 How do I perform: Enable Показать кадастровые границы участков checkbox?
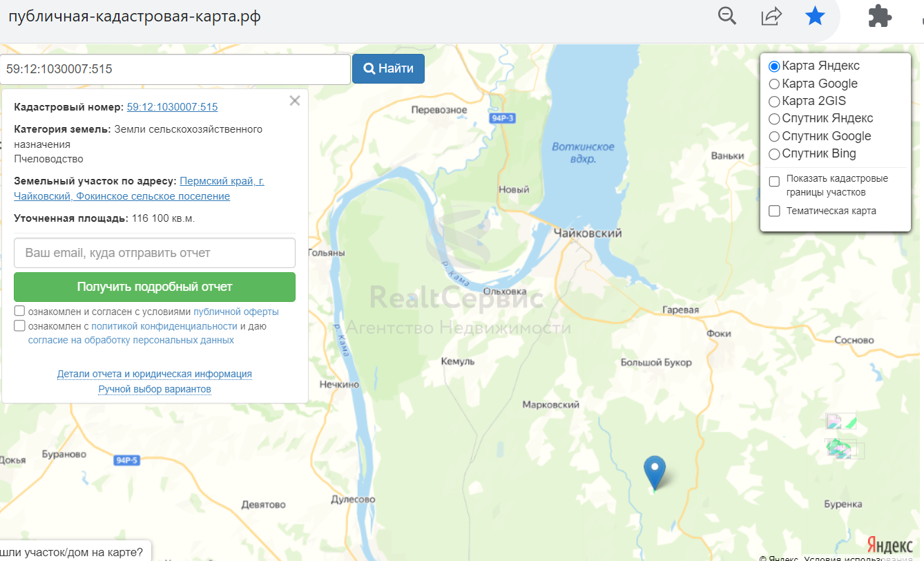tap(775, 181)
